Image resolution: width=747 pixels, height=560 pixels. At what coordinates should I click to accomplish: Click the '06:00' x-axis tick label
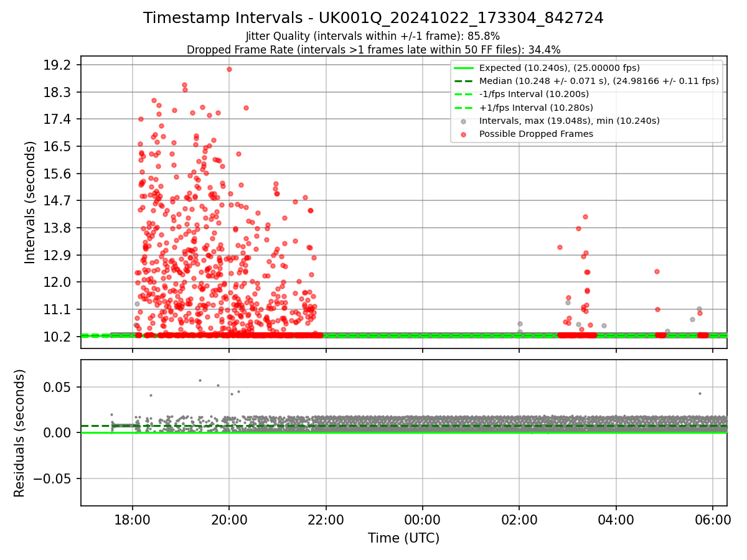(x=713, y=520)
